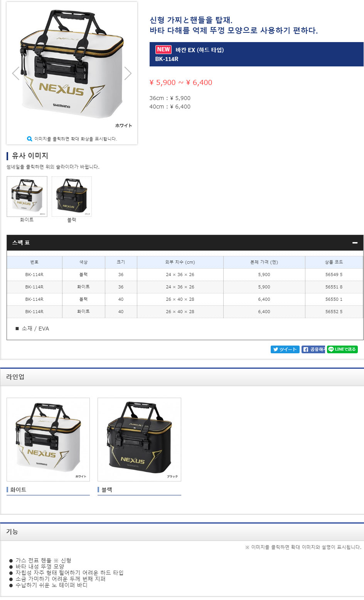Send the page through LINE
The width and height of the screenshot is (364, 600).
(342, 349)
